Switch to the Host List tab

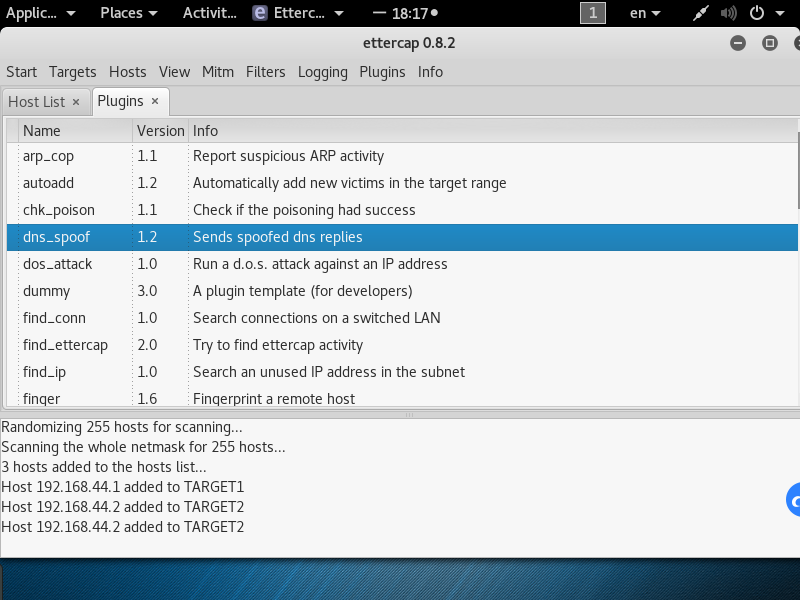point(36,102)
